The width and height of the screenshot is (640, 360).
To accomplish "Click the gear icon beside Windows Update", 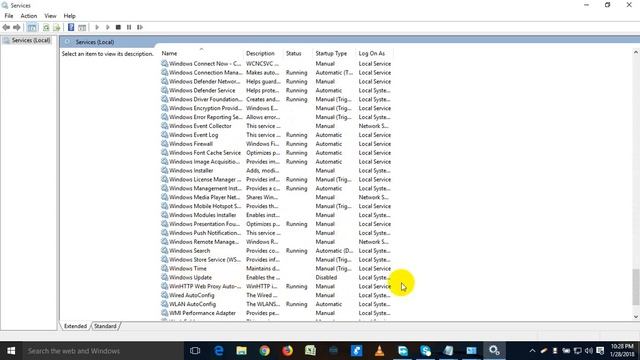I will tap(164, 277).
